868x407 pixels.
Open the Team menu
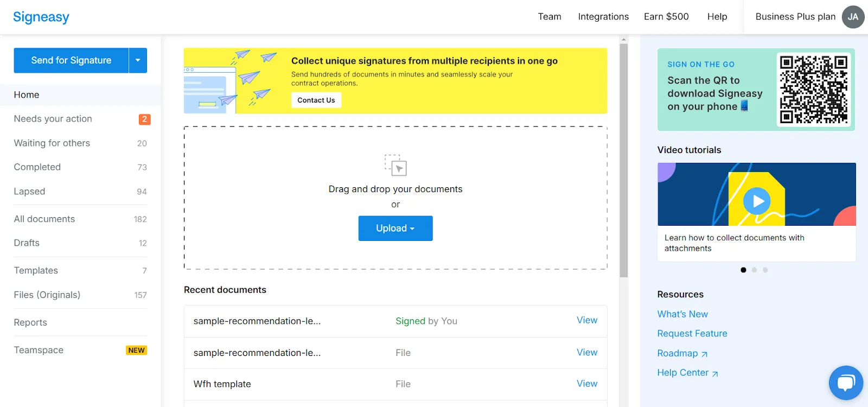[x=550, y=17]
